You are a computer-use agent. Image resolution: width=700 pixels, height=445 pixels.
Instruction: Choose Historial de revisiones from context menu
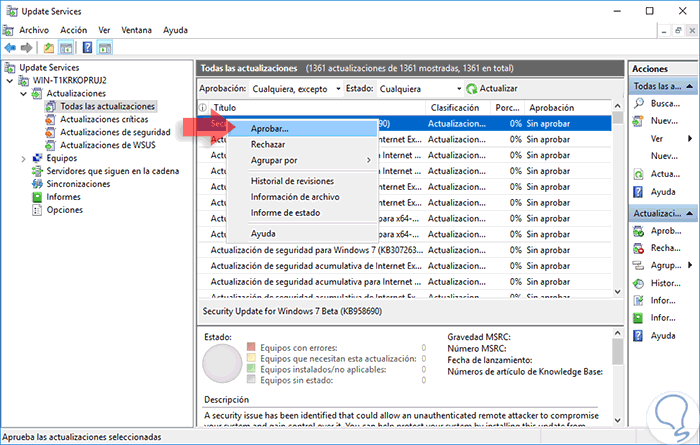(x=302, y=181)
